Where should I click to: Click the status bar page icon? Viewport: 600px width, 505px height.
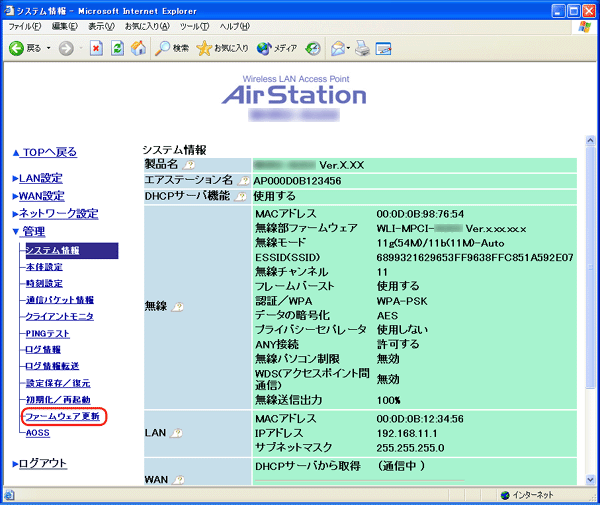[x=8, y=495]
